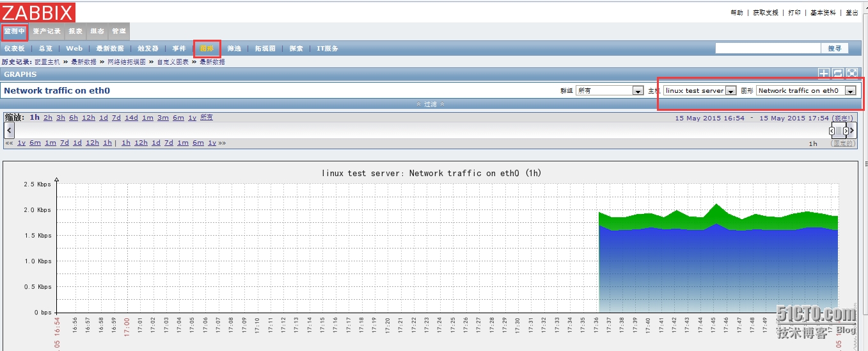Viewport: 868px width, 351px height.
Task: Open the 报表 main tab
Action: (x=75, y=31)
